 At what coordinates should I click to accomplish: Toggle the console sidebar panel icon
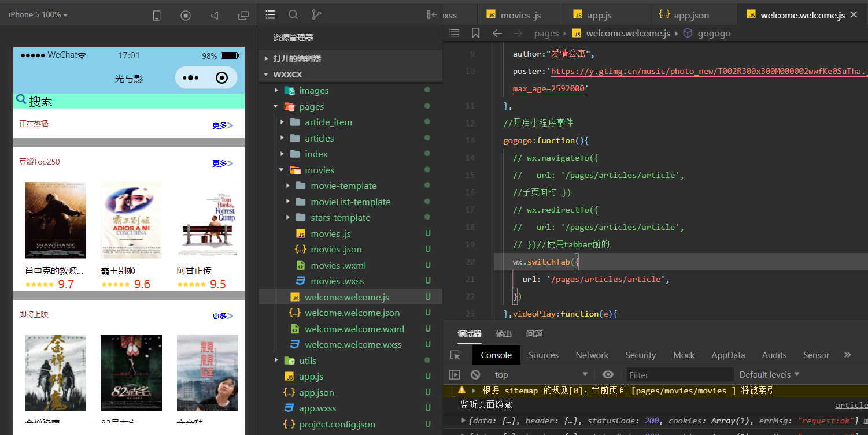[x=455, y=374]
